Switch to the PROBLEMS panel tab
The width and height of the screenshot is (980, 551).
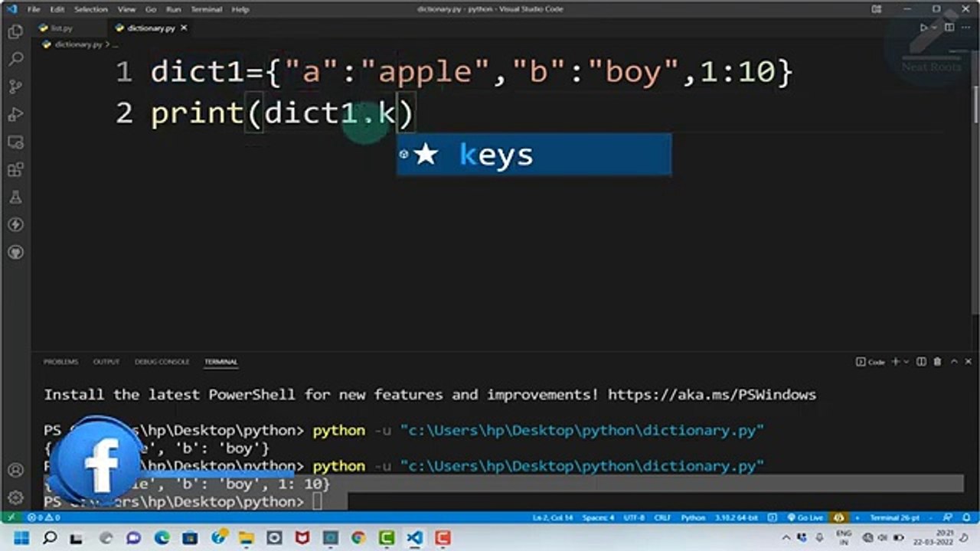(x=60, y=362)
